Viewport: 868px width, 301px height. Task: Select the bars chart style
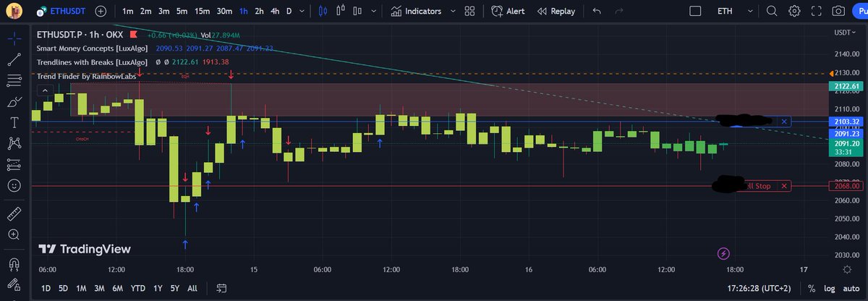[357, 12]
